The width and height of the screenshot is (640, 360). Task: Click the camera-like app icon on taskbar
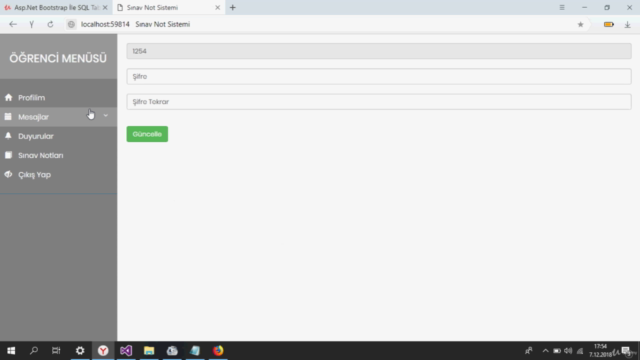[172, 351]
